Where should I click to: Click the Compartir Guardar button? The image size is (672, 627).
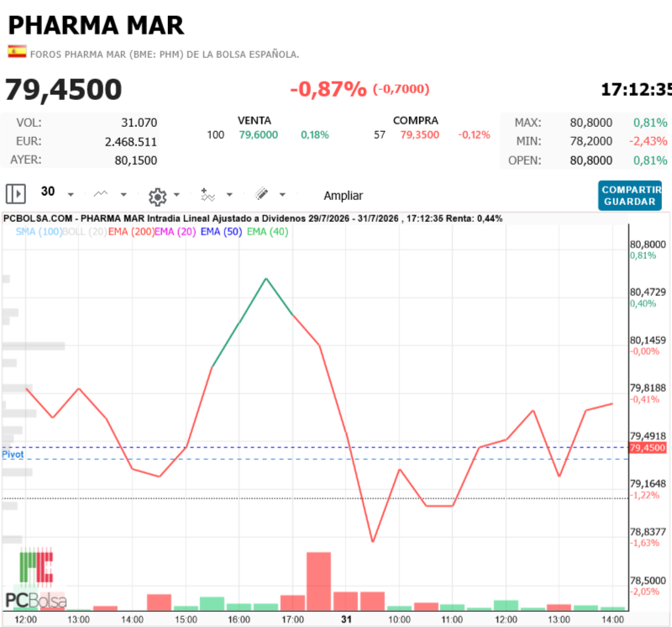(629, 196)
